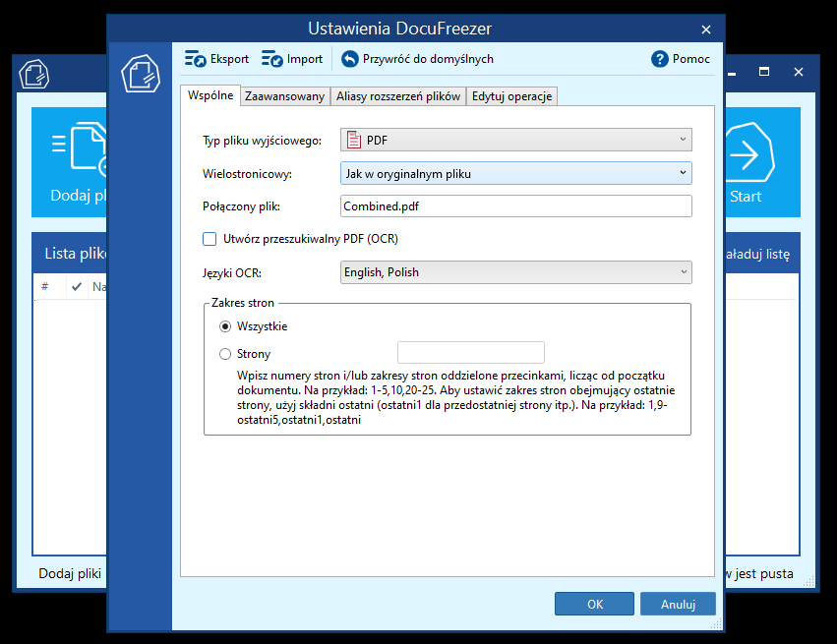
Task: Switch to the Wspólne tab
Action: (210, 95)
